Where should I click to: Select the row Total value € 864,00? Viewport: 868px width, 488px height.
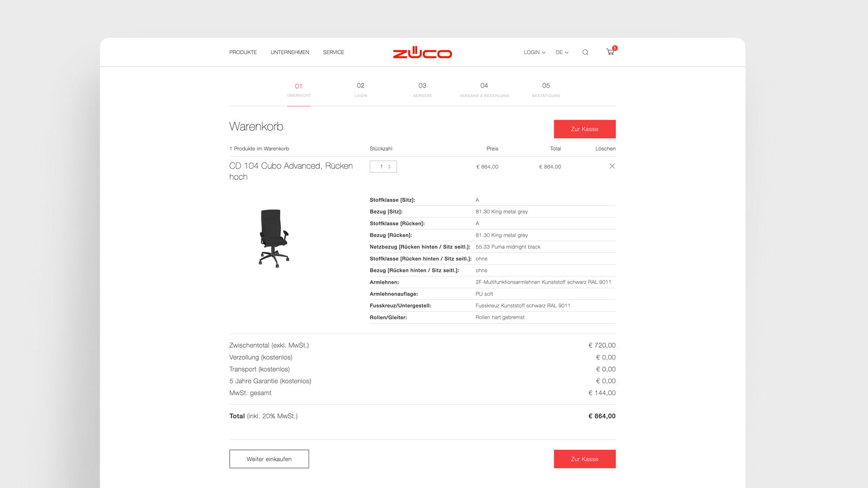pyautogui.click(x=550, y=167)
